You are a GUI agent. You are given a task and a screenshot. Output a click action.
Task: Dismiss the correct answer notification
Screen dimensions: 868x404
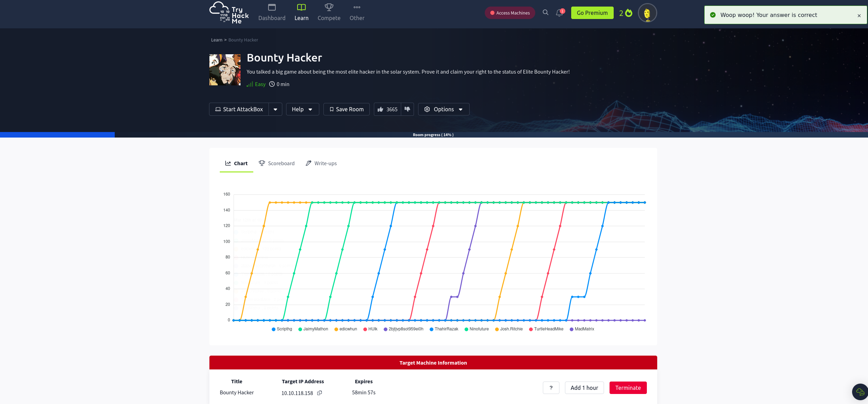click(x=859, y=16)
